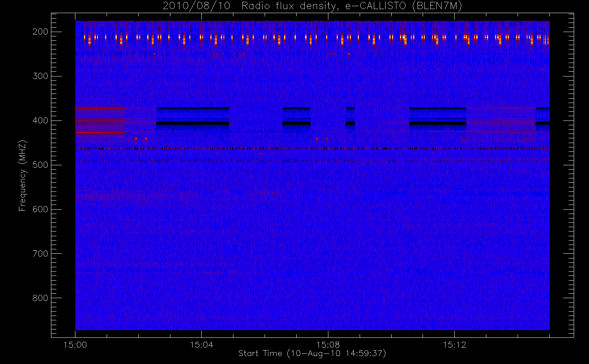Click the 'Start Time (10-Aug-10 14:59:37)' axis label
589x364 pixels.
312,353
